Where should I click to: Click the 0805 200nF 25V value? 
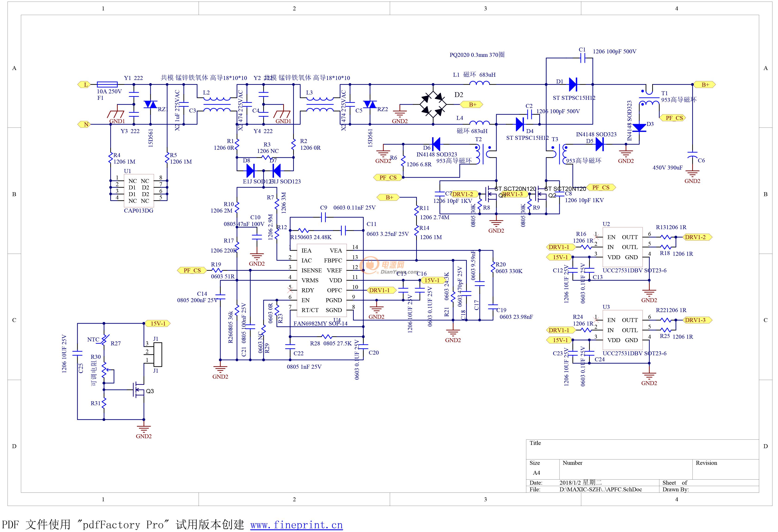(197, 300)
